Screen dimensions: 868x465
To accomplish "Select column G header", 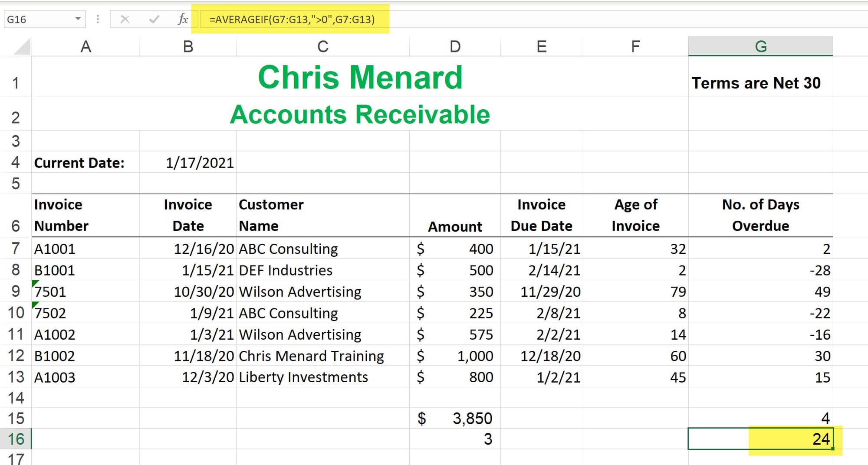I will [x=760, y=46].
